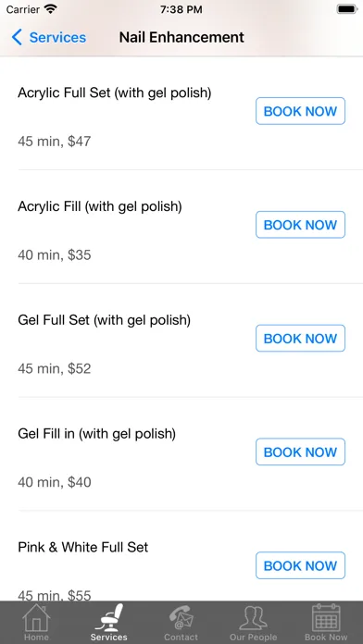Screen dimensions: 363x644
Task: Check the Wi-Fi status icon
Action: pyautogui.click(x=51, y=9)
